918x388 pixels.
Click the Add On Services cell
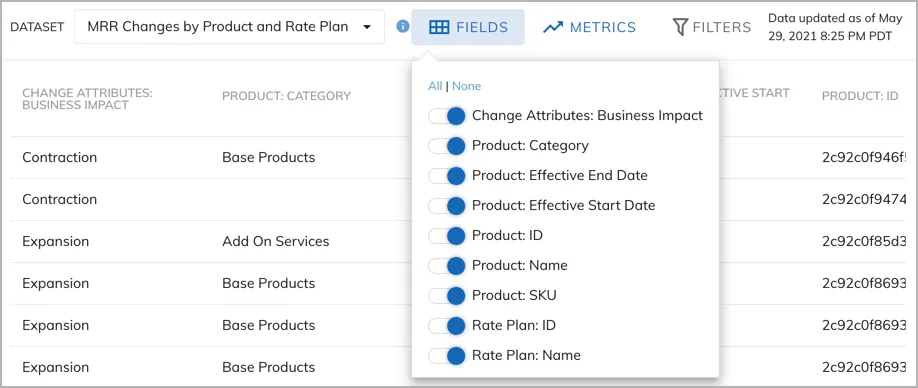275,241
